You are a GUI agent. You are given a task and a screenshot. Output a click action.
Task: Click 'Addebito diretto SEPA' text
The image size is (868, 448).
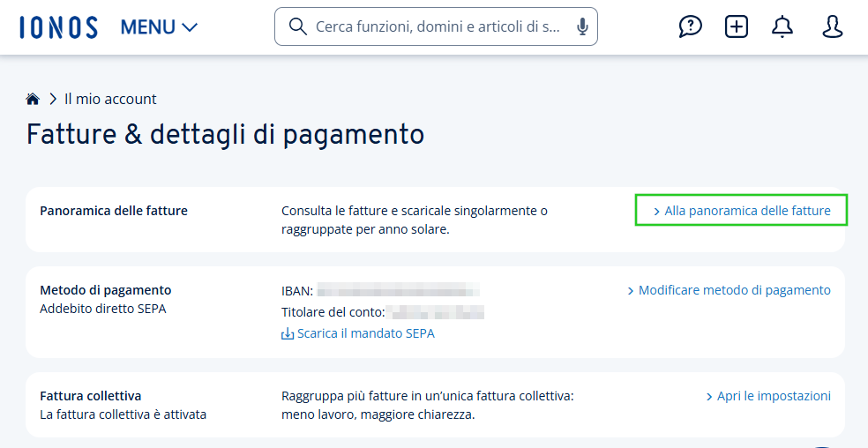pos(103,309)
